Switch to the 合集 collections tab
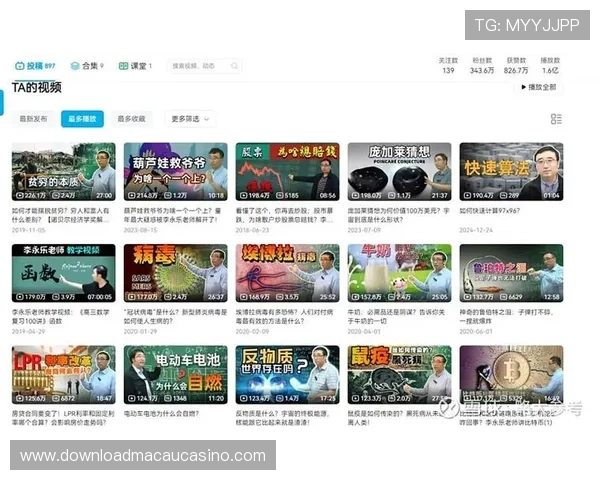 tap(87, 66)
